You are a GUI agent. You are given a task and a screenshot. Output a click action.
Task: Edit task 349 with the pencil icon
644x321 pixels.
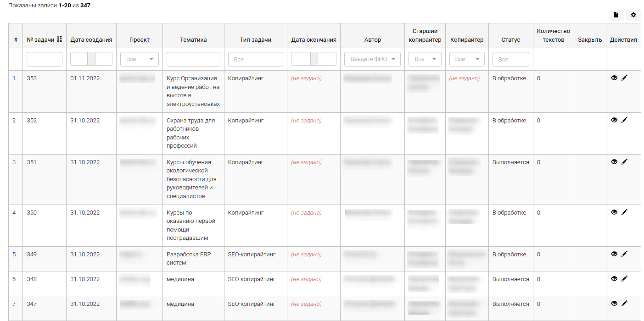point(624,254)
